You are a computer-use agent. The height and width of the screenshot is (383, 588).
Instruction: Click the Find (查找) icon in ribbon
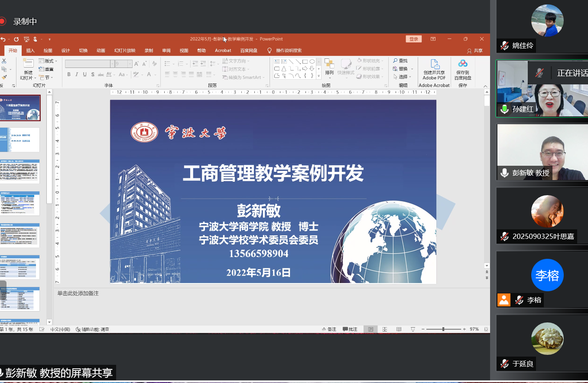tap(400, 61)
